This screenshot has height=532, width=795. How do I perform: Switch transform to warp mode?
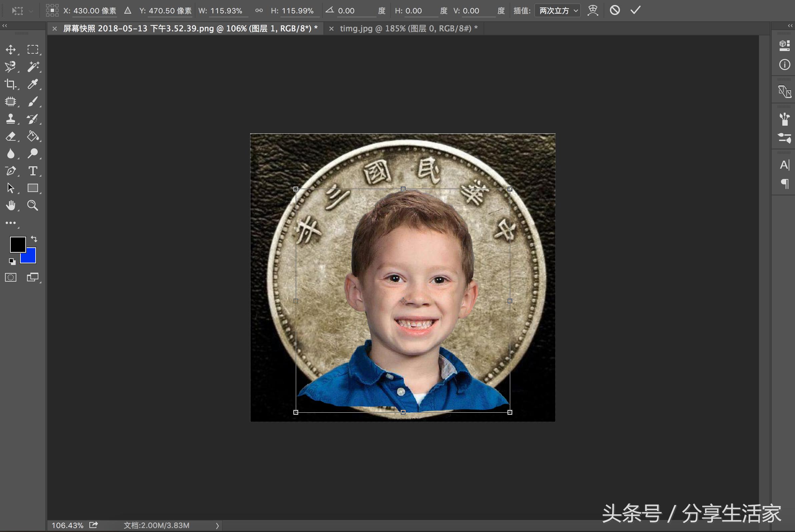pyautogui.click(x=592, y=11)
